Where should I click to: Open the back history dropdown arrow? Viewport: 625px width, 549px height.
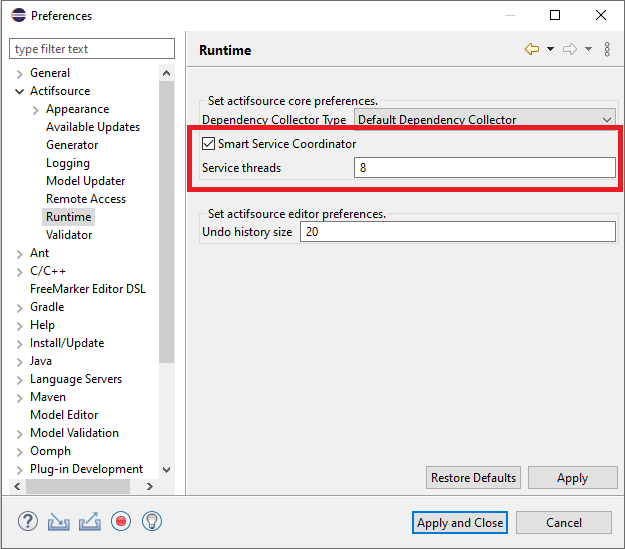550,50
